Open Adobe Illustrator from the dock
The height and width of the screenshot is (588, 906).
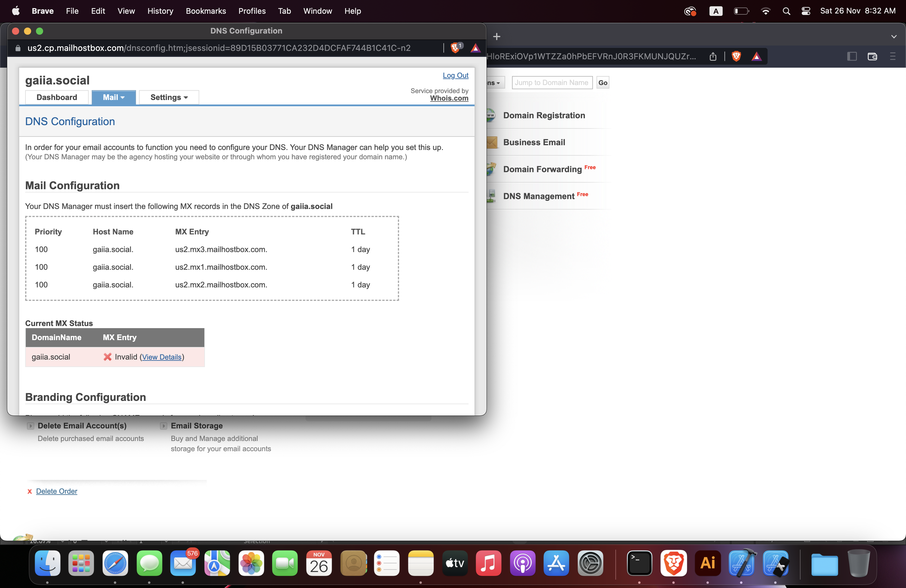click(x=708, y=563)
